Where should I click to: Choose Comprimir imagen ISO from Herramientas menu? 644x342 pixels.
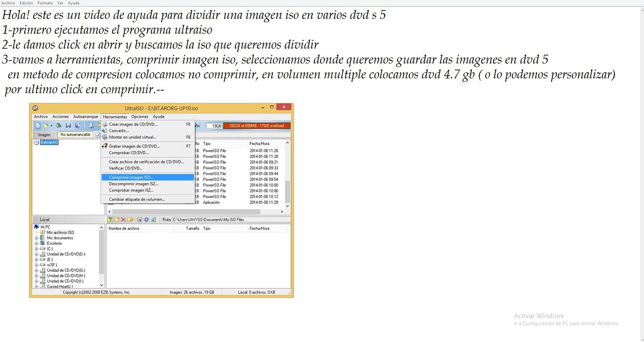(x=148, y=177)
